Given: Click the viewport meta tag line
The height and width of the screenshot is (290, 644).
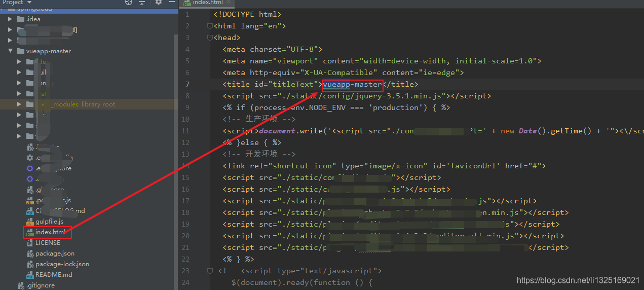Looking at the screenshot, I should point(382,61).
